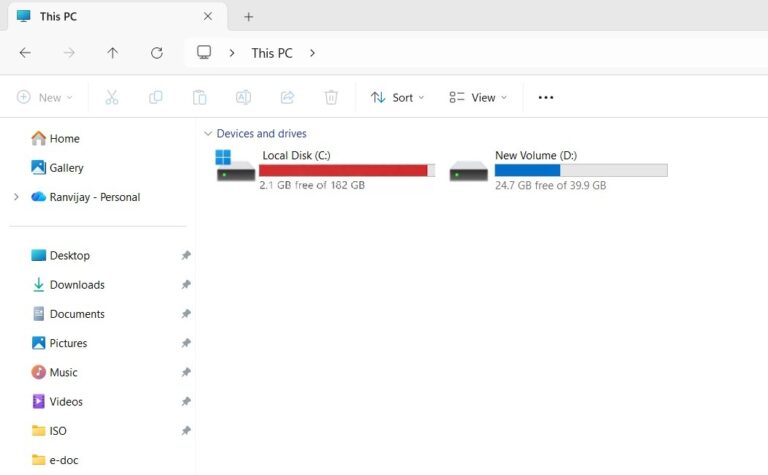Click the Devices and drives heading
The image size is (768, 475).
click(262, 133)
